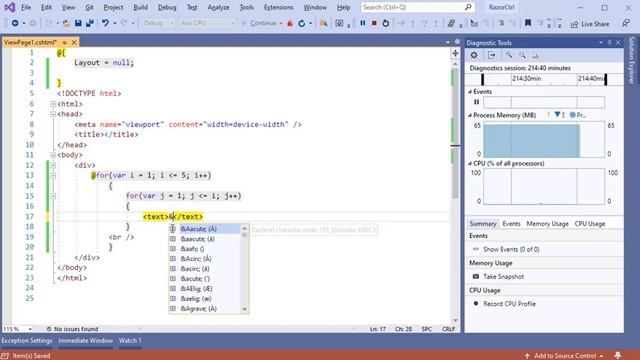This screenshot has width=640, height=360.
Task: Open the Watch 1 tab
Action: (x=130, y=340)
